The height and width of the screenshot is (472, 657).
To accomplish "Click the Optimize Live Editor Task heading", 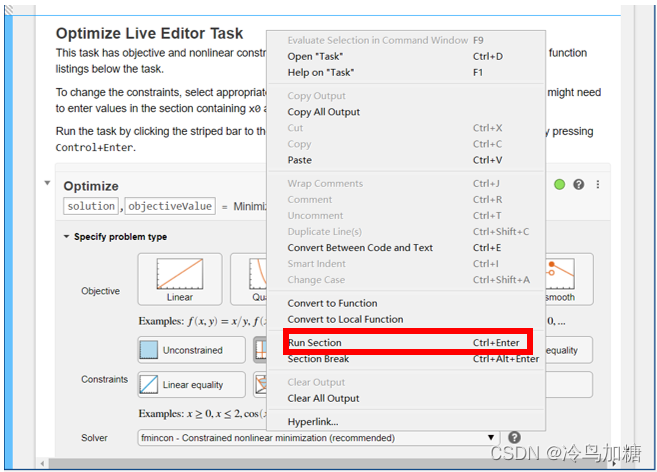I will [x=149, y=34].
